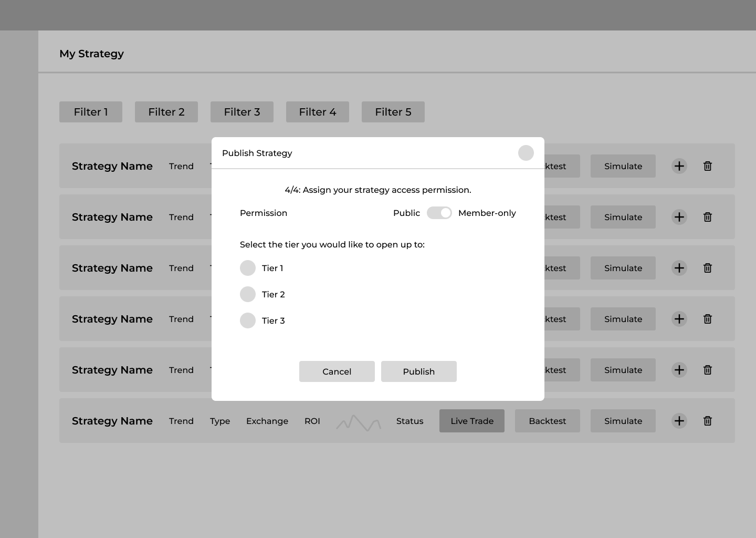Close the Publish Strategy dialog with the circle button

526,153
